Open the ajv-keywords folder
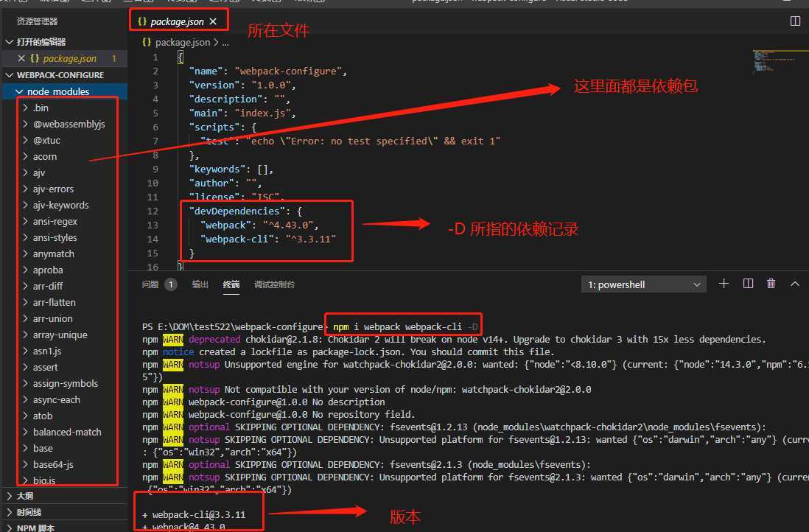 [x=61, y=205]
